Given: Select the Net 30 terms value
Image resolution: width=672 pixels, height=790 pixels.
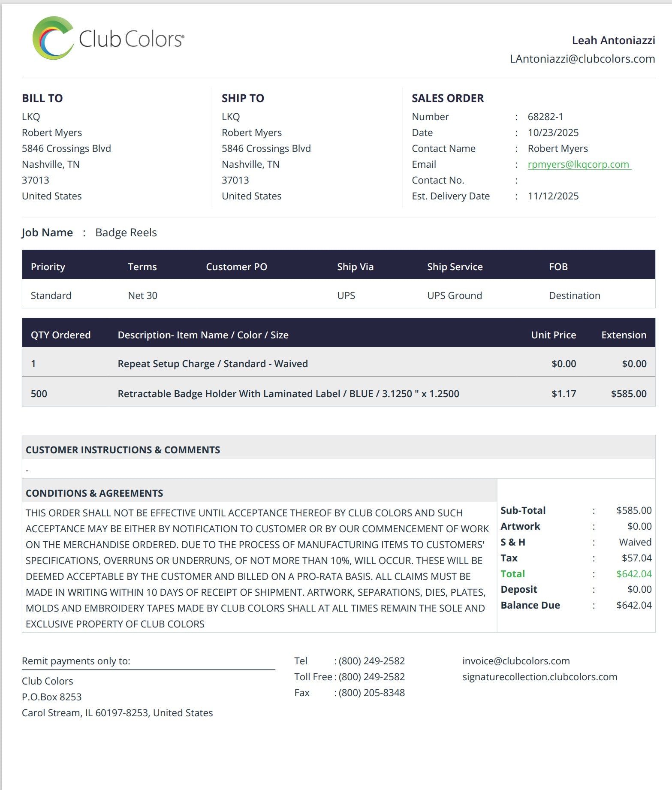Looking at the screenshot, I should pos(142,295).
